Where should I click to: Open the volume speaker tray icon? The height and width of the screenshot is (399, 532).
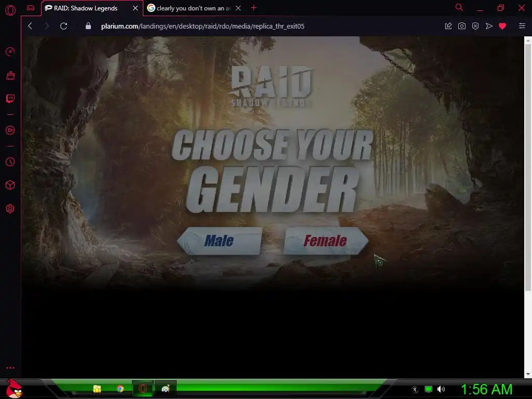pyautogui.click(x=441, y=389)
